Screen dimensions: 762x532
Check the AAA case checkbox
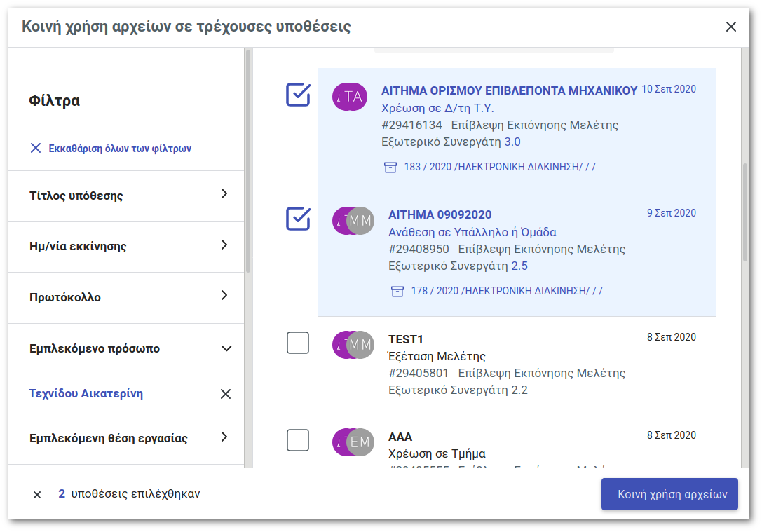(298, 439)
